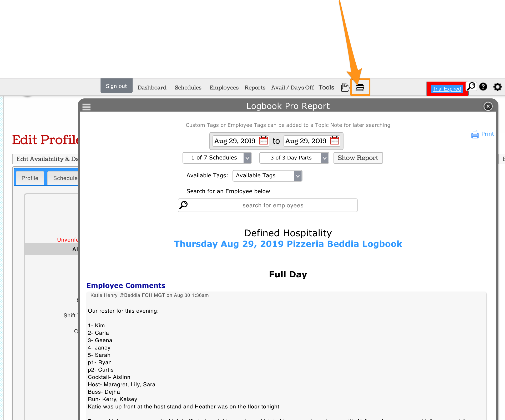505x420 pixels.
Task: Open the Reports menu
Action: [255, 87]
